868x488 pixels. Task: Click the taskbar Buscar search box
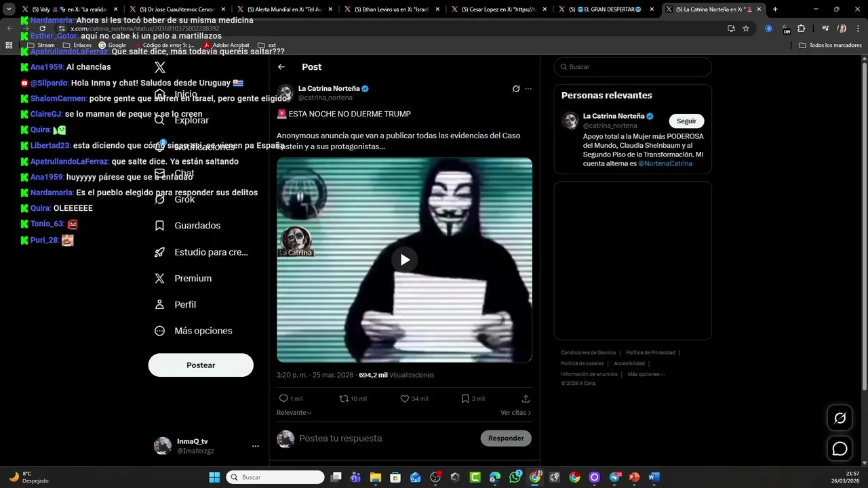(x=275, y=477)
